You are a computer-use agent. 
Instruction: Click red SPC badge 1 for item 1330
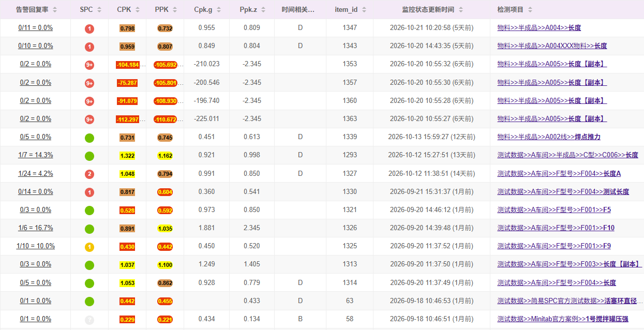click(89, 192)
